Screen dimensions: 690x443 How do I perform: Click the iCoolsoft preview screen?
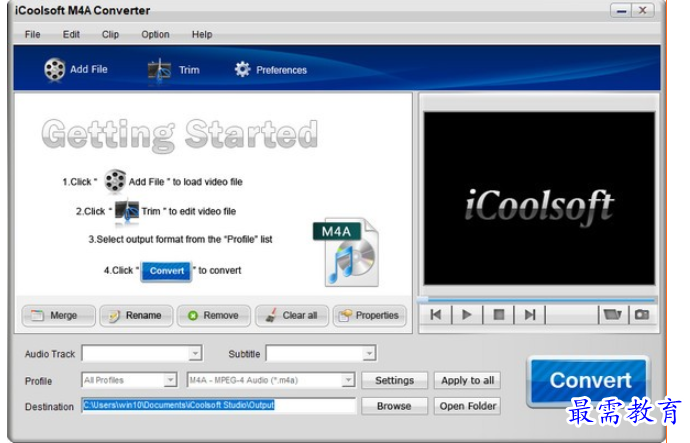(539, 198)
